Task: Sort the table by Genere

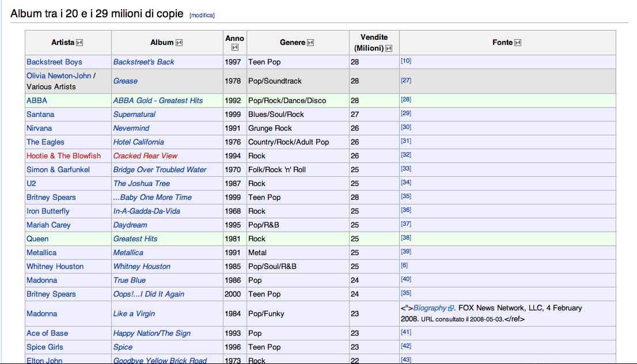Action: coord(310,43)
